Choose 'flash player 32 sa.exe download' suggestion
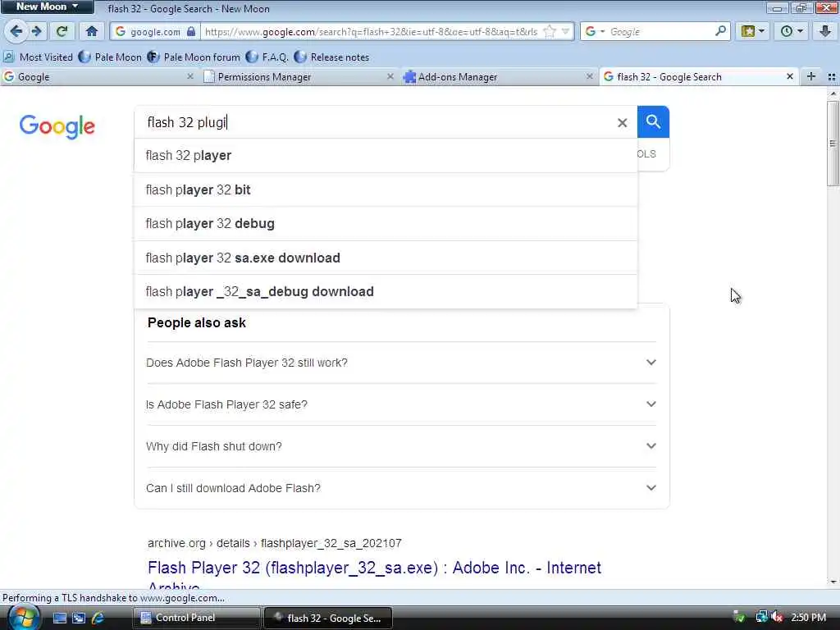Viewport: 840px width, 630px height. (386, 258)
